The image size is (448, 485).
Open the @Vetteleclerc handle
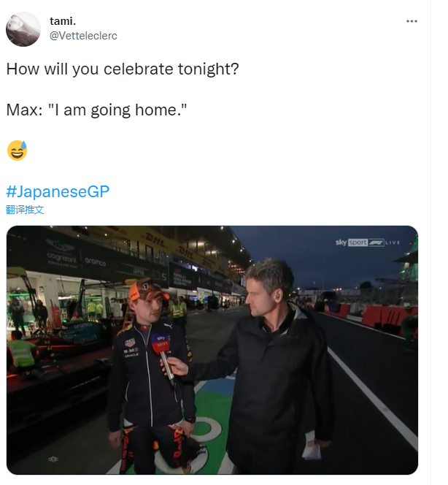[x=83, y=36]
